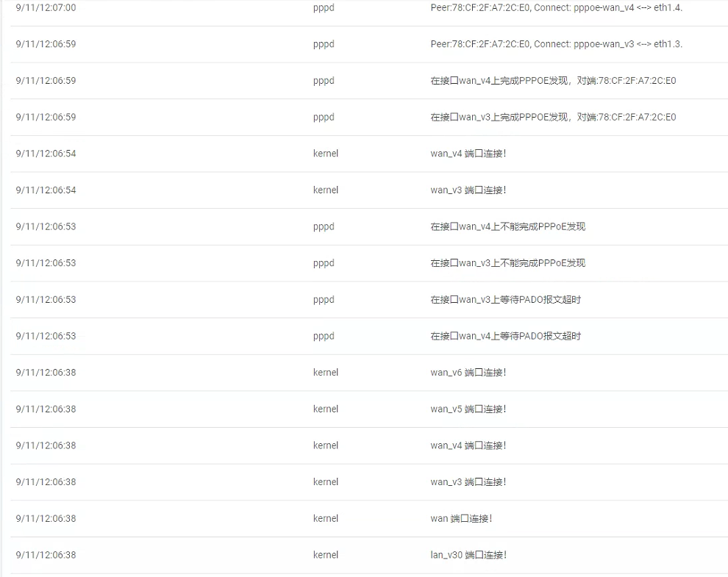Click the lan_v30 端口连接 log message
Viewport: 728px width, 577px height.
click(x=468, y=555)
